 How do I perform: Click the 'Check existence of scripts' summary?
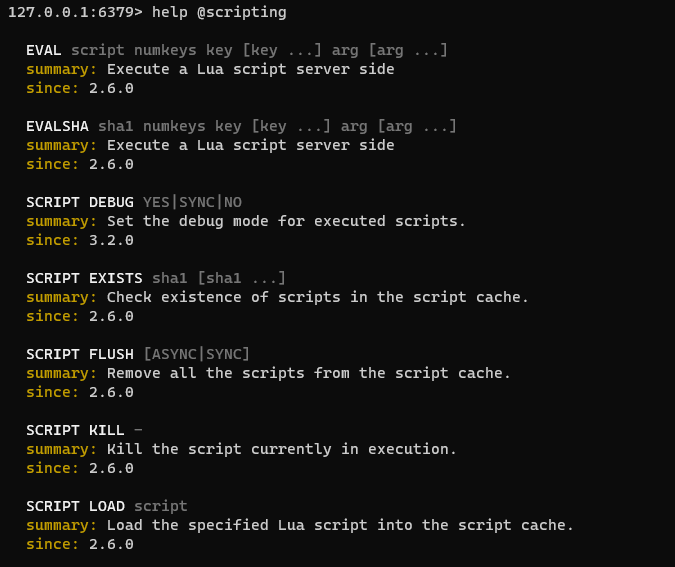point(317,297)
